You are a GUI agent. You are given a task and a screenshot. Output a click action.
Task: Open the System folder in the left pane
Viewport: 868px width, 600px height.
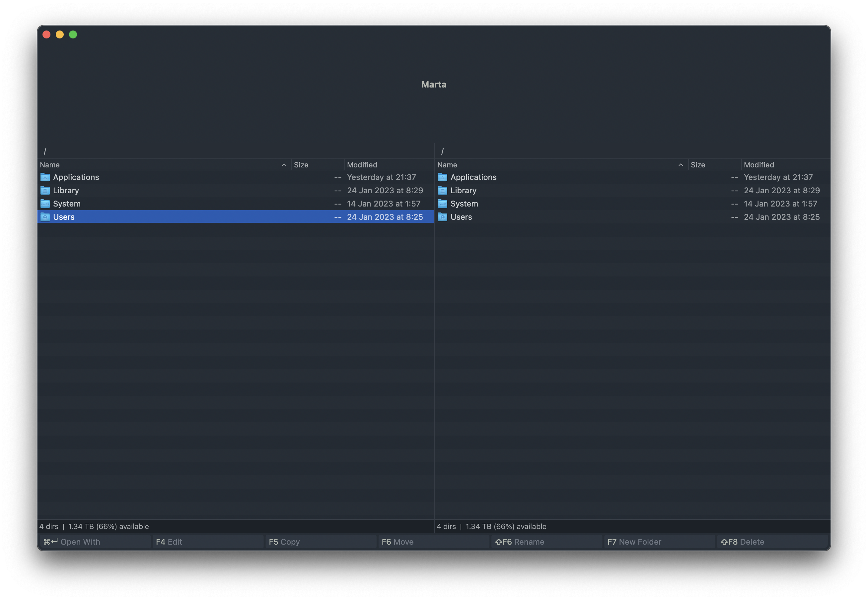click(67, 204)
